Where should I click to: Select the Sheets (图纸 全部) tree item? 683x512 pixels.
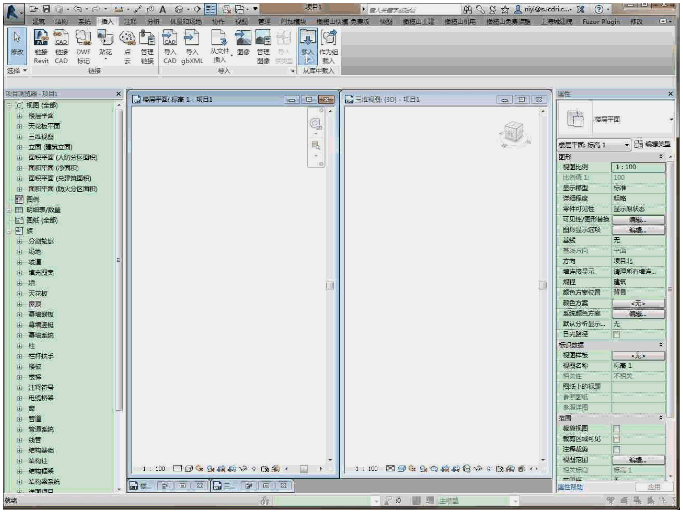coord(42,220)
